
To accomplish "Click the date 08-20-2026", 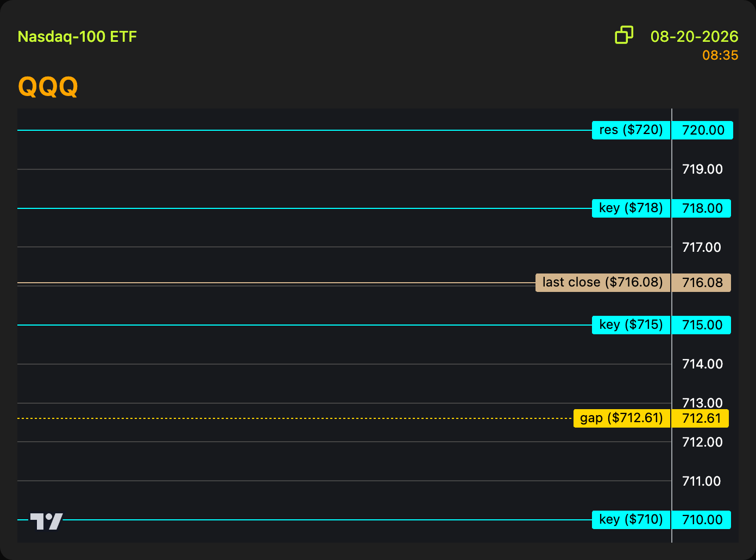I will coord(695,36).
